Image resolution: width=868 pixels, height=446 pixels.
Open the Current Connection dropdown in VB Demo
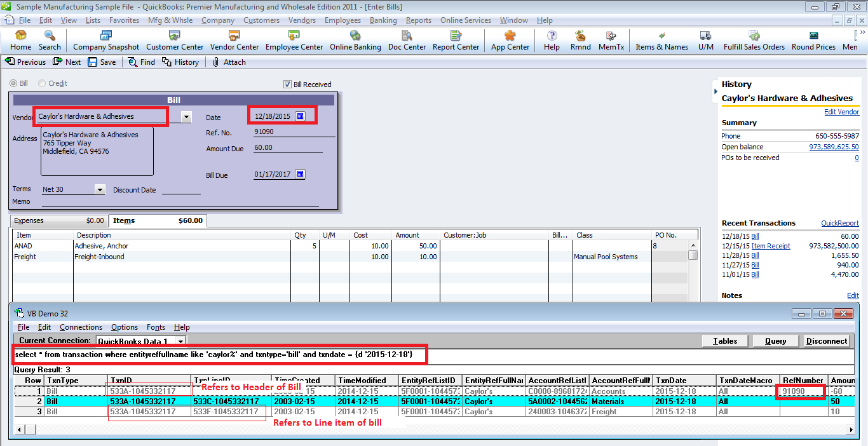[x=181, y=341]
